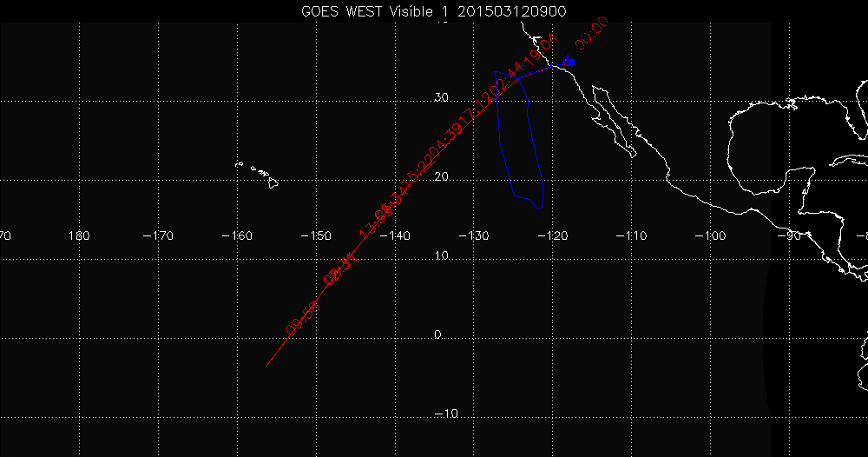Screen dimensions: 868x457
Task: Click the southwest end of red track
Action: pos(266,366)
